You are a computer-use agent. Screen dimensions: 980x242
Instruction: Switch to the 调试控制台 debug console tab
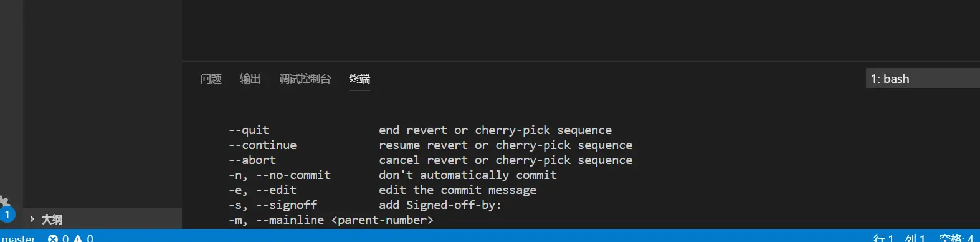coord(305,79)
